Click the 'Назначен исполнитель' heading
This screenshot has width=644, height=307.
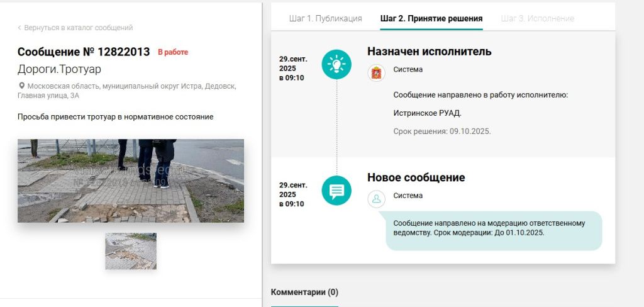[x=429, y=52]
